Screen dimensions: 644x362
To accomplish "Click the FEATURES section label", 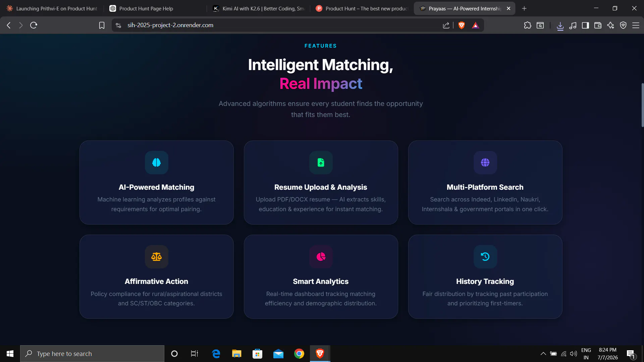I will pos(321,46).
